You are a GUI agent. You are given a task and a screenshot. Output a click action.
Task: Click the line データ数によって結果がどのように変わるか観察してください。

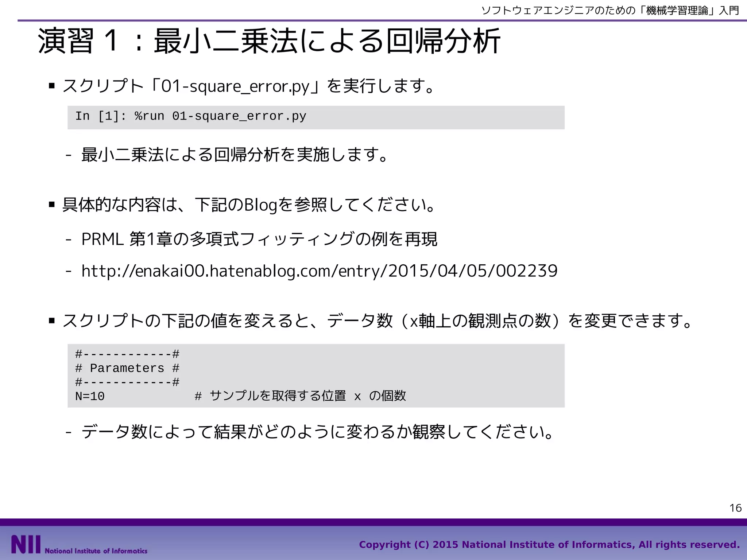pyautogui.click(x=318, y=432)
